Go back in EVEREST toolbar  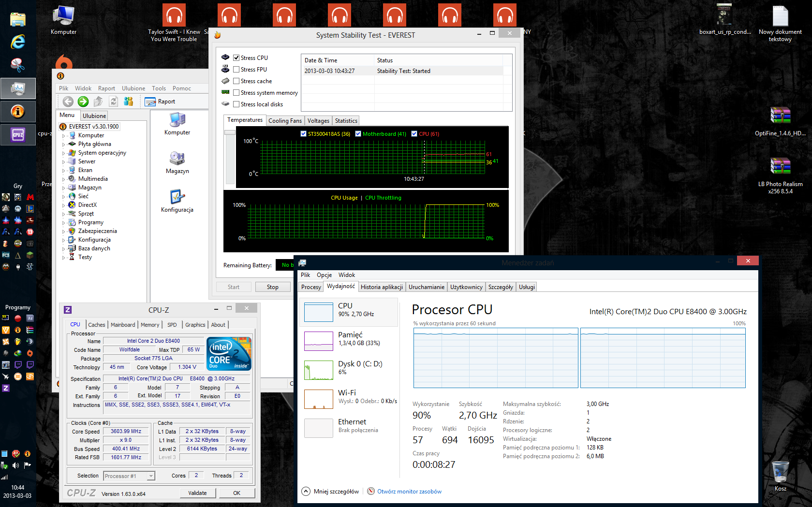pos(68,101)
